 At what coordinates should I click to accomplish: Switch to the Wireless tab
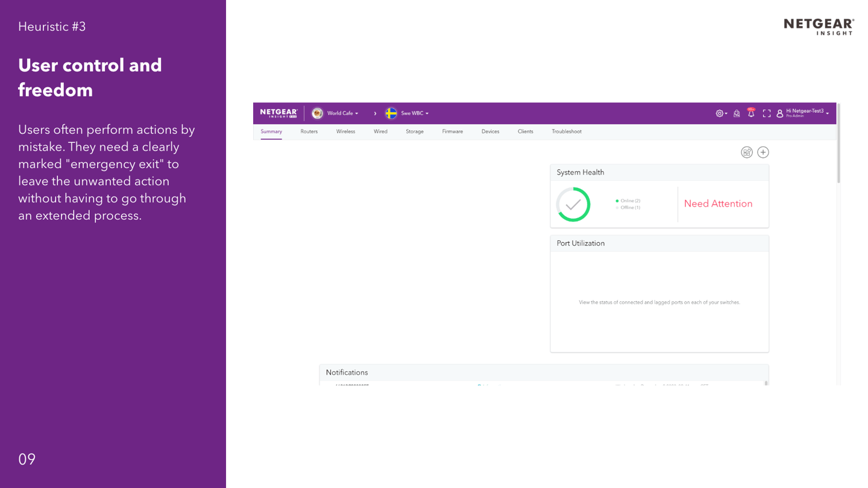tap(345, 131)
